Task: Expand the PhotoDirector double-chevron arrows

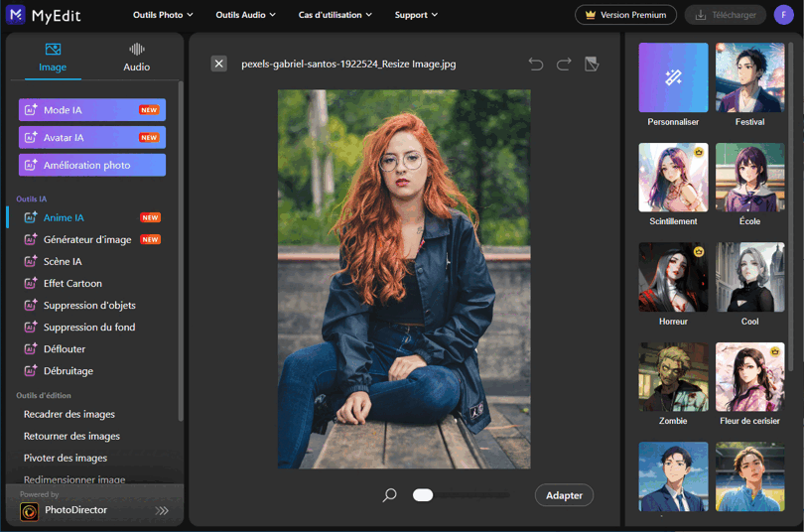Action: click(x=162, y=510)
